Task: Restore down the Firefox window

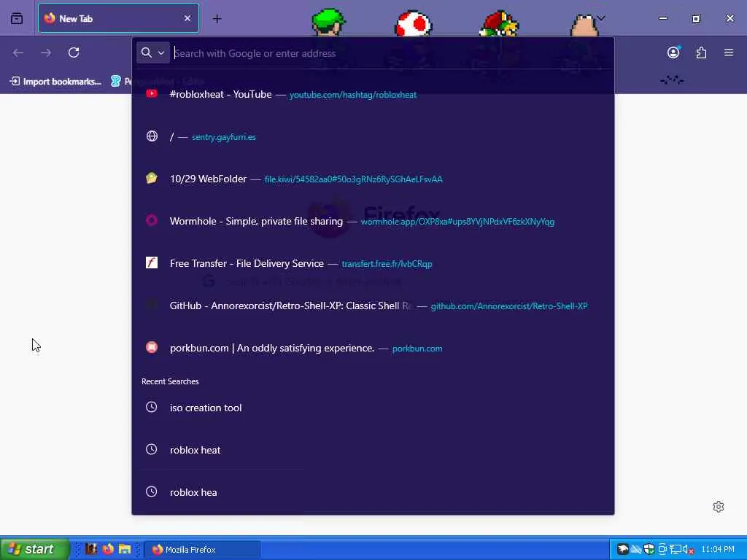Action: pyautogui.click(x=696, y=18)
